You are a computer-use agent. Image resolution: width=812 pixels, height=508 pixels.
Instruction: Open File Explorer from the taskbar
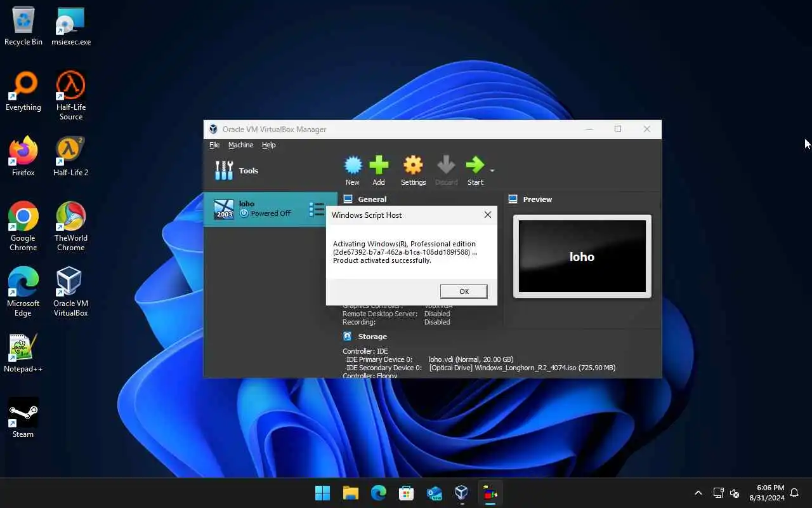pyautogui.click(x=351, y=493)
